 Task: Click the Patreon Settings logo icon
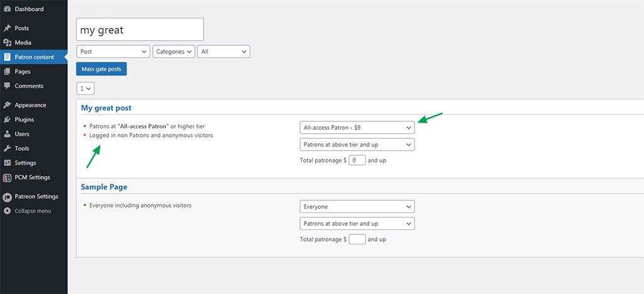point(7,197)
